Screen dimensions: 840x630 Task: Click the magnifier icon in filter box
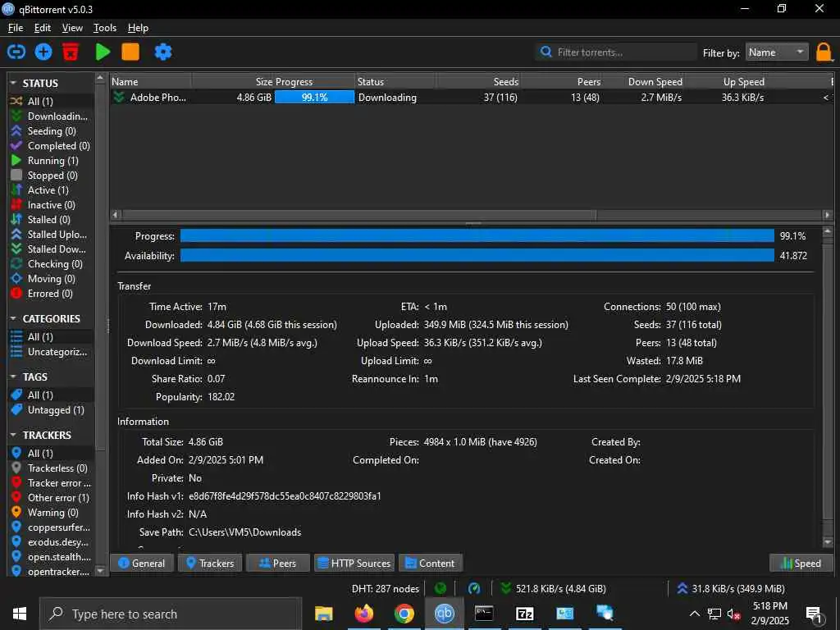(546, 52)
